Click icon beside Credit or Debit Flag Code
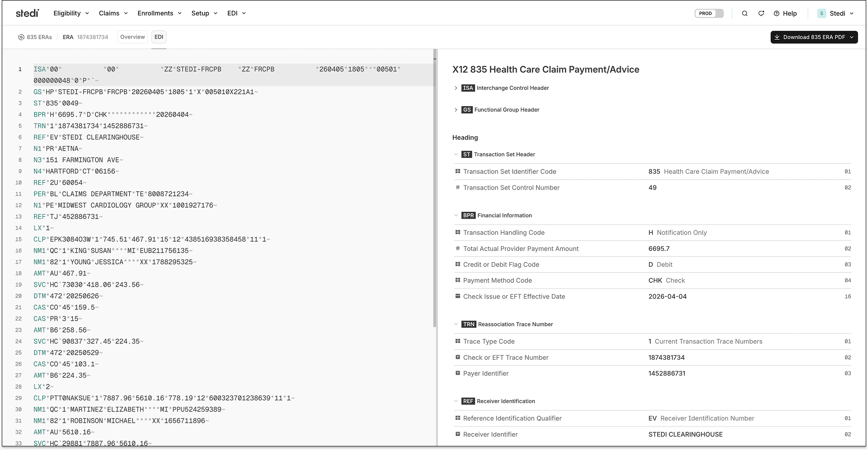The image size is (868, 450). 458,264
